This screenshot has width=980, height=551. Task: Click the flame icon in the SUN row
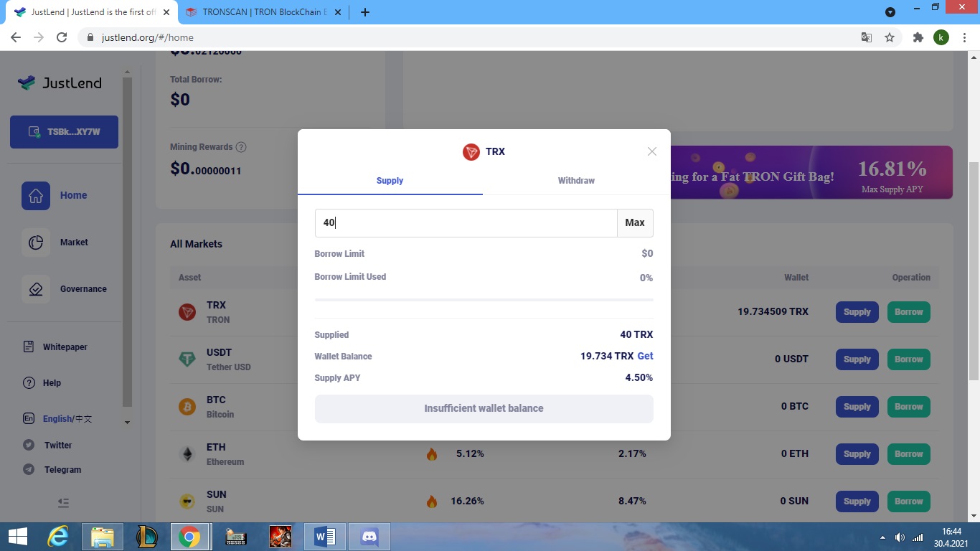coord(432,501)
